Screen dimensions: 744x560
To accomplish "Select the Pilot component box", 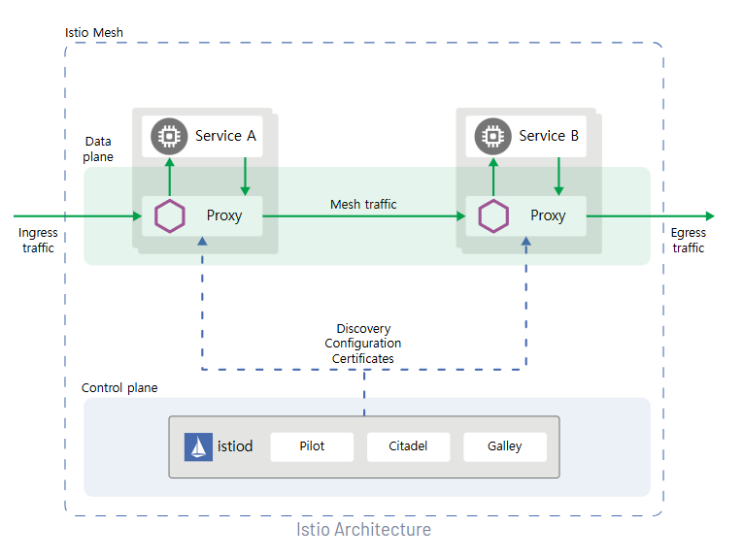I will (x=312, y=446).
